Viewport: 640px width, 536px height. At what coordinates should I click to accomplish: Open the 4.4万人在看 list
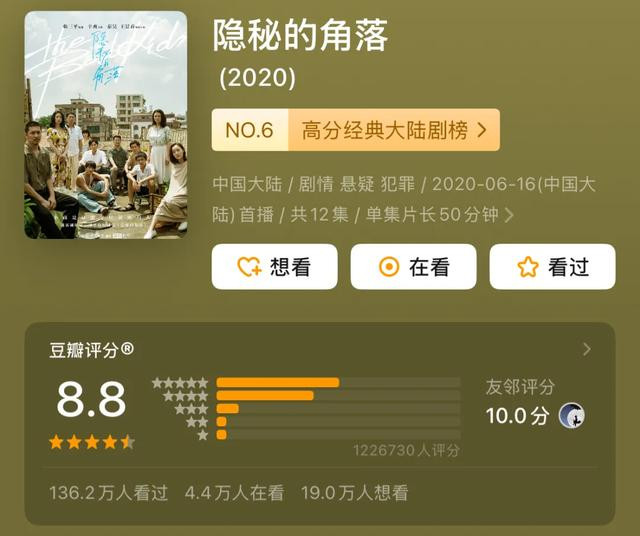[x=234, y=493]
